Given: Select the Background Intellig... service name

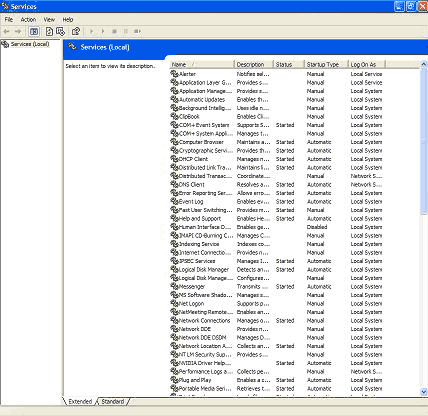Looking at the screenshot, I should point(205,108).
